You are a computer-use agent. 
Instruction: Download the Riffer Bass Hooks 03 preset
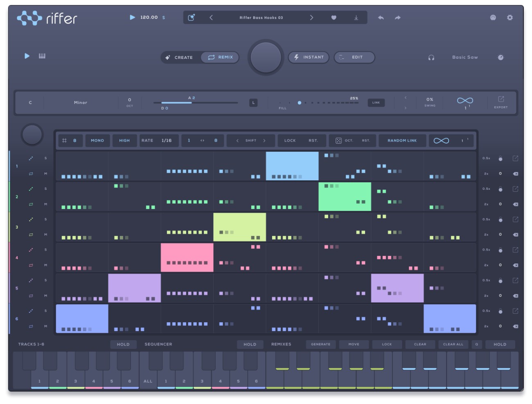(x=356, y=18)
